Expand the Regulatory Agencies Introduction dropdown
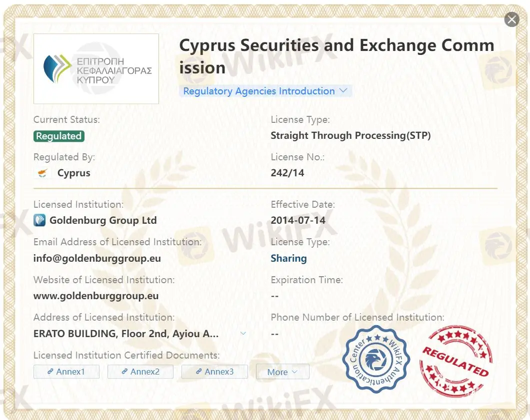 [x=265, y=91]
